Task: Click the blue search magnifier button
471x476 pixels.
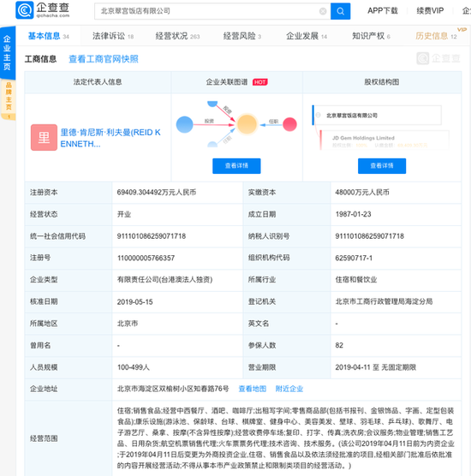Action: pyautogui.click(x=340, y=11)
